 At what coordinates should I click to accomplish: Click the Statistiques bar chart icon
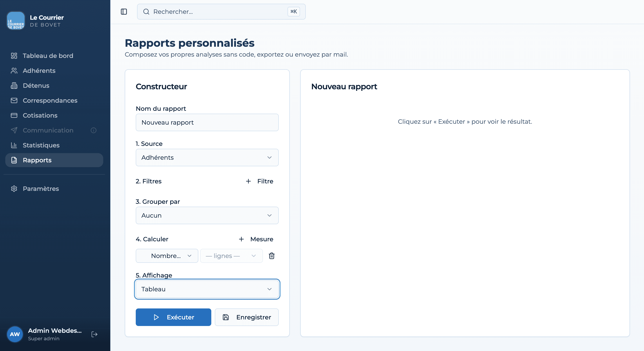(14, 145)
